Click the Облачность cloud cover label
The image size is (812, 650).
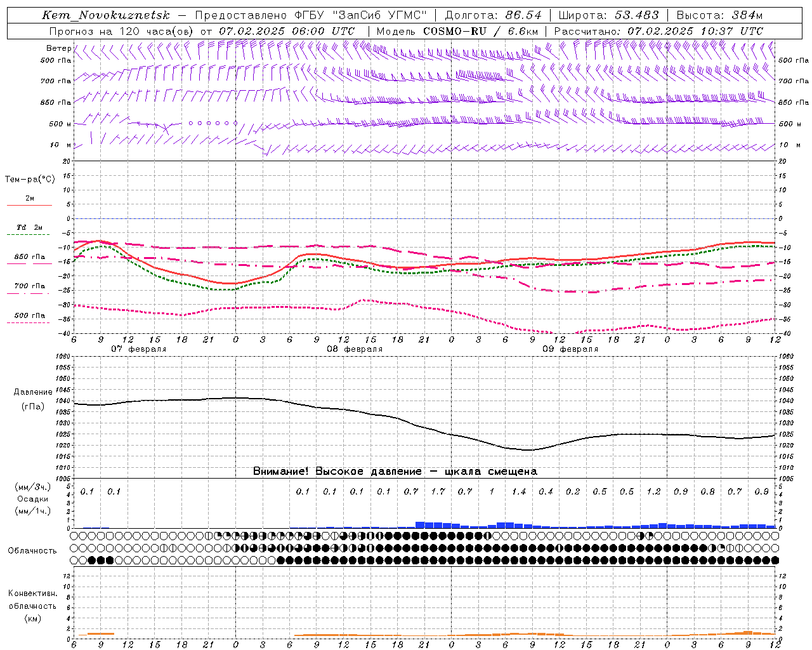[32, 551]
